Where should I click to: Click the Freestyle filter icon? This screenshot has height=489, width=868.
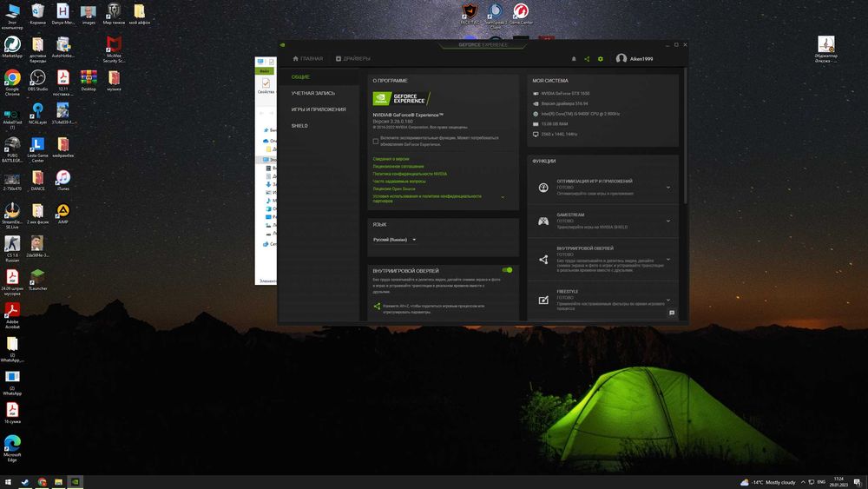(x=543, y=300)
